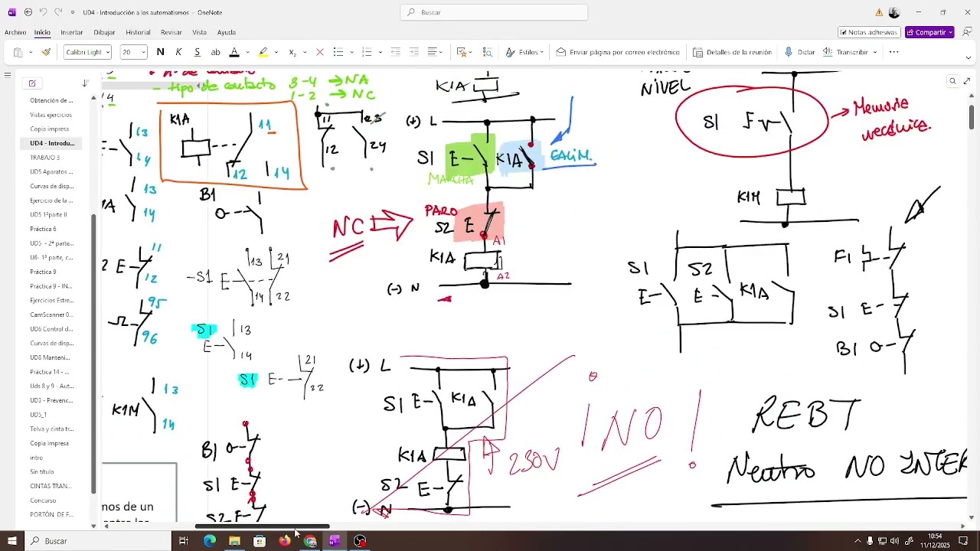Click the sort pages arrow icon
This screenshot has height=551, width=980.
click(x=85, y=83)
